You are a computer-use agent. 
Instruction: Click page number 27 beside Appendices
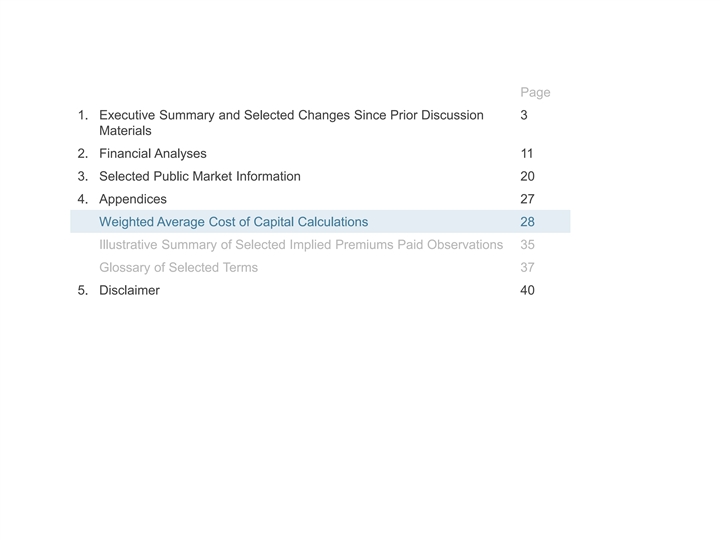click(x=527, y=199)
